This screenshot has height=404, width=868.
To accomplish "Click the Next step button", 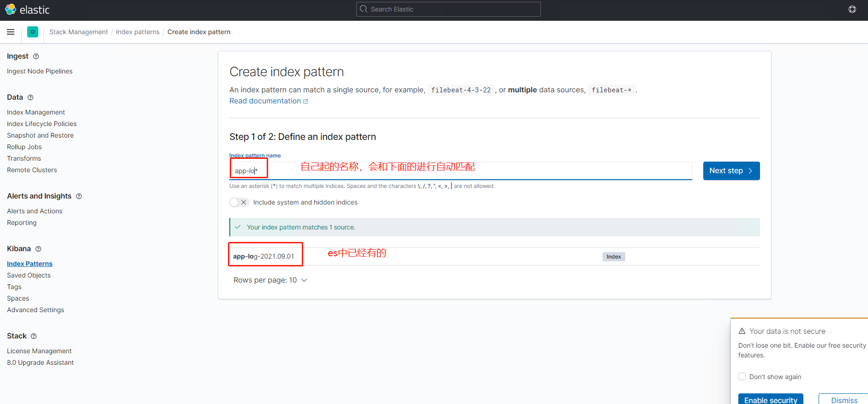I will pyautogui.click(x=731, y=171).
